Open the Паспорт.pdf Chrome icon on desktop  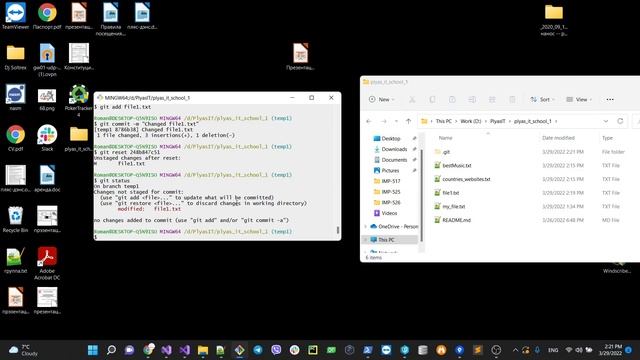coord(47,16)
